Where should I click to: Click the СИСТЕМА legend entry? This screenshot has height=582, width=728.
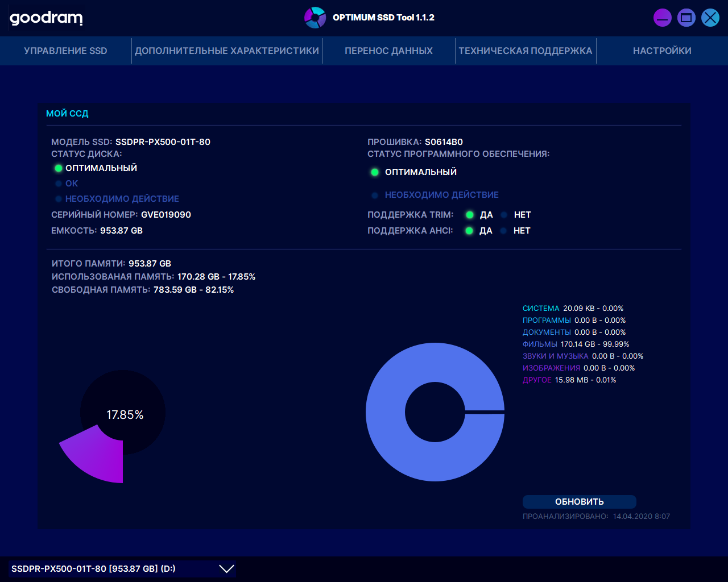[x=573, y=309]
